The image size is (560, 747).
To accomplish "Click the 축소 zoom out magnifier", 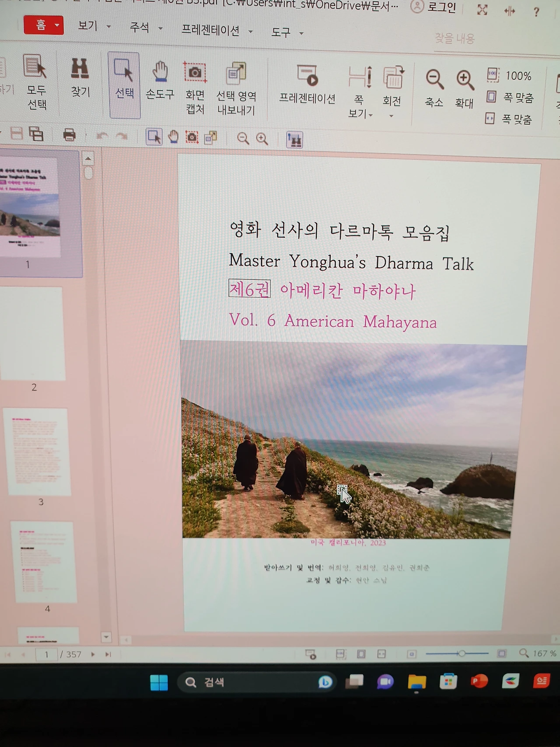I will pyautogui.click(x=434, y=88).
